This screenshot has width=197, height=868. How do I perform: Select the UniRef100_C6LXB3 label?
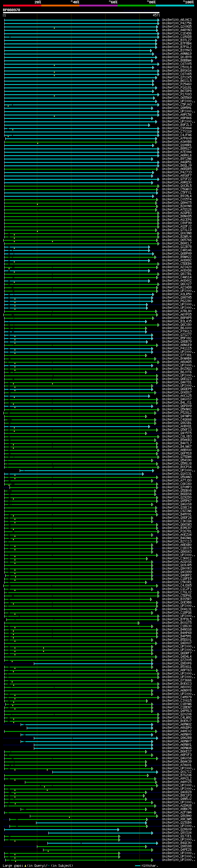[x=177, y=436]
